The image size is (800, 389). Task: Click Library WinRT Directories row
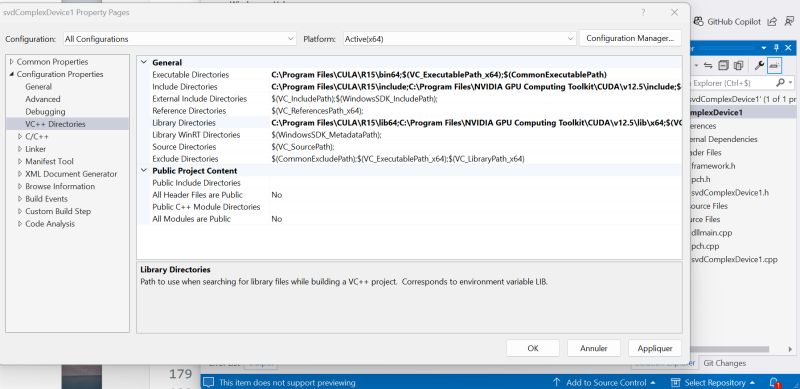point(409,135)
